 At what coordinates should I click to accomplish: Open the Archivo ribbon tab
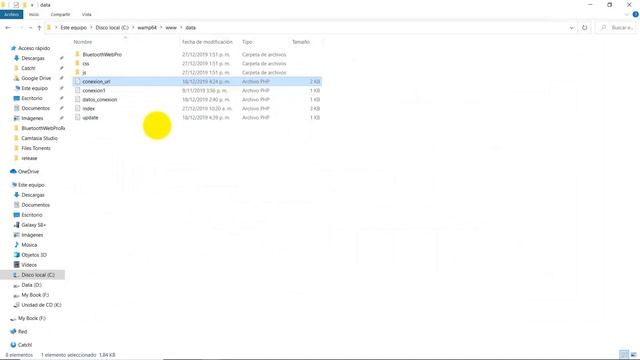11,14
